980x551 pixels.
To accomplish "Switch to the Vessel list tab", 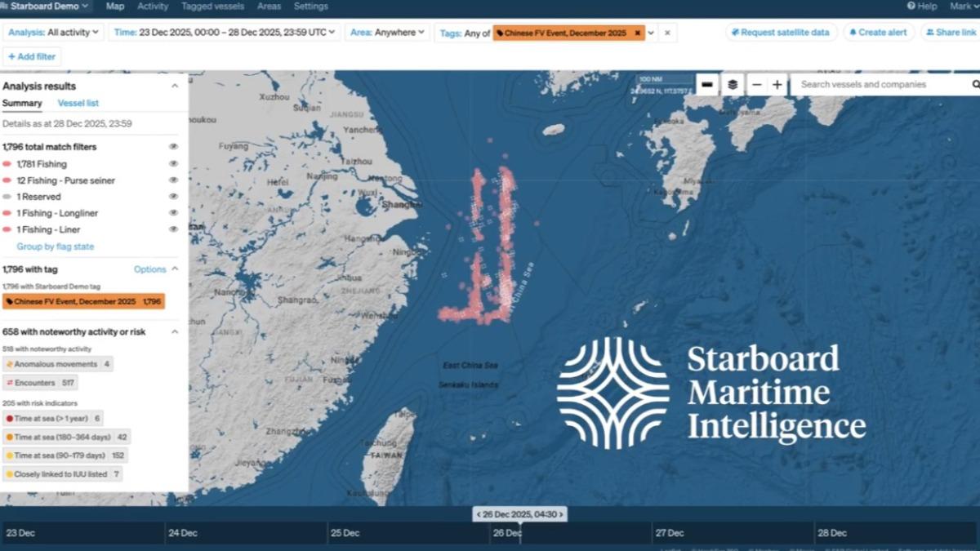I will [78, 104].
